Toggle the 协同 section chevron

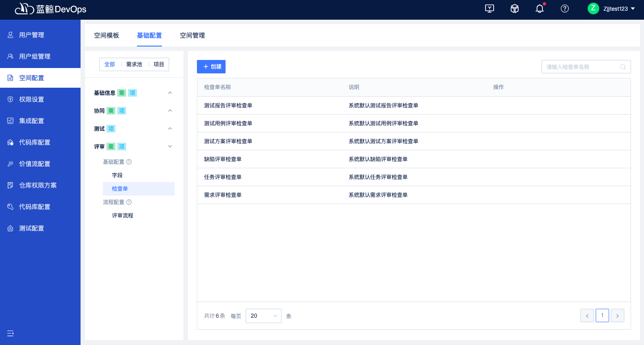[x=170, y=111]
